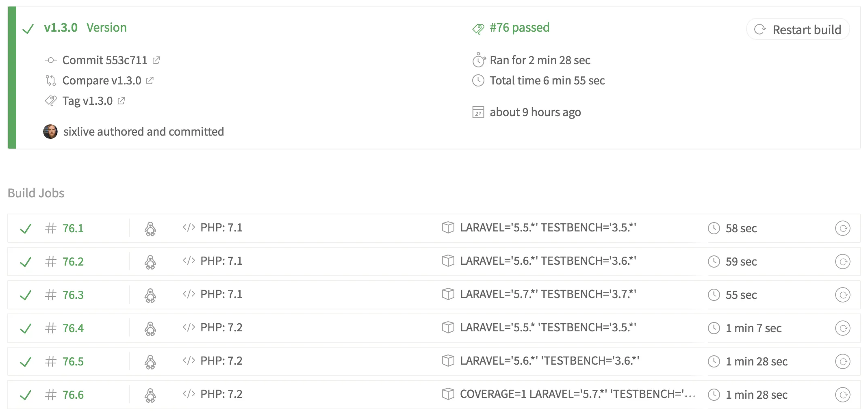
Task: Click the external link icon beside Tag v1.3.0
Action: tap(121, 101)
